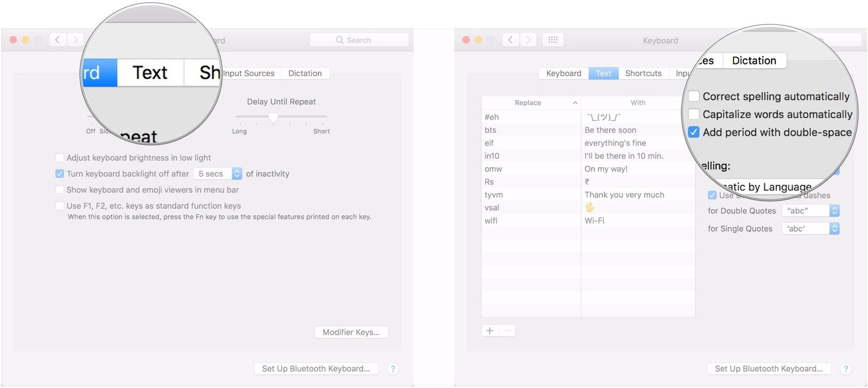Click the magnifier icon in Search field
Image resolution: width=868 pixels, height=388 pixels.
point(340,40)
